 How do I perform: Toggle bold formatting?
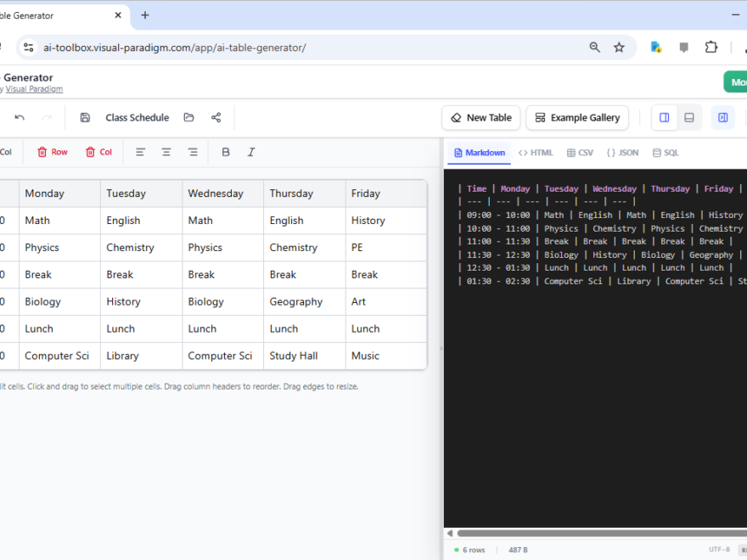(x=224, y=152)
